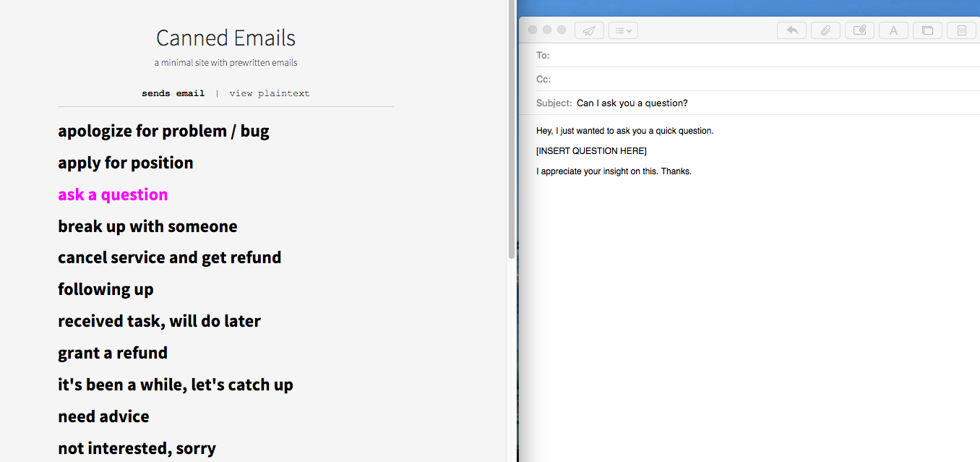Switch to 'view plaintext' mode
The height and width of the screenshot is (462, 980).
(269, 93)
